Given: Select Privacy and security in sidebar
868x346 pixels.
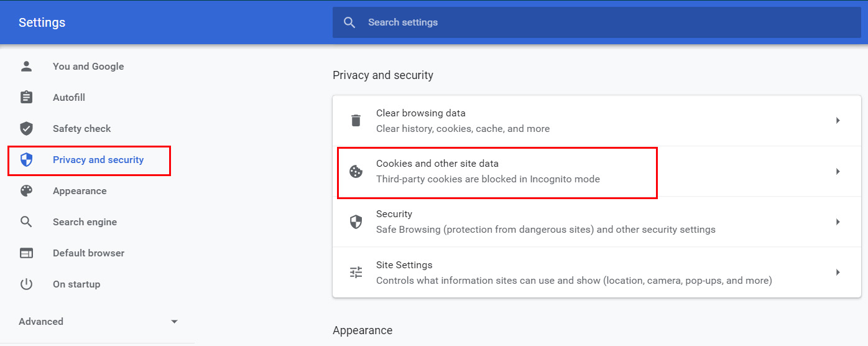Looking at the screenshot, I should [98, 160].
